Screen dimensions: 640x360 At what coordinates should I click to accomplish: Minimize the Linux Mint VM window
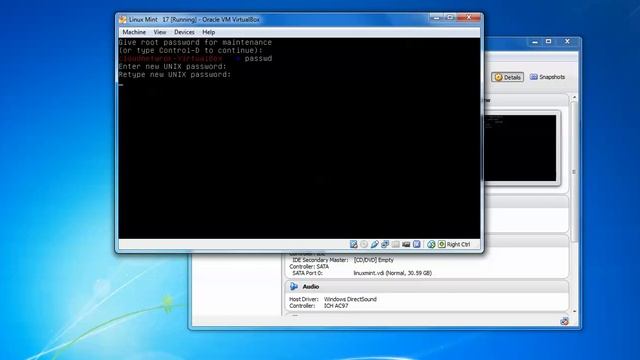pos(436,18)
